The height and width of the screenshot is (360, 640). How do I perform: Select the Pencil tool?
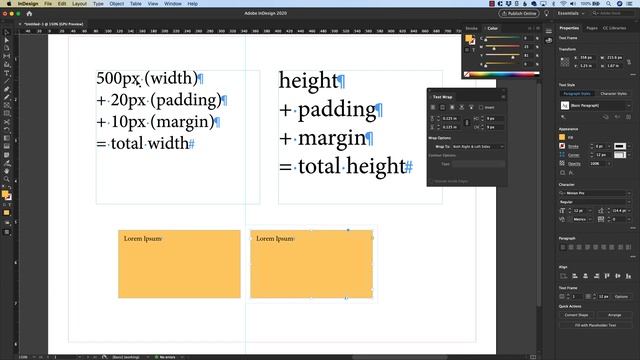pos(7,97)
